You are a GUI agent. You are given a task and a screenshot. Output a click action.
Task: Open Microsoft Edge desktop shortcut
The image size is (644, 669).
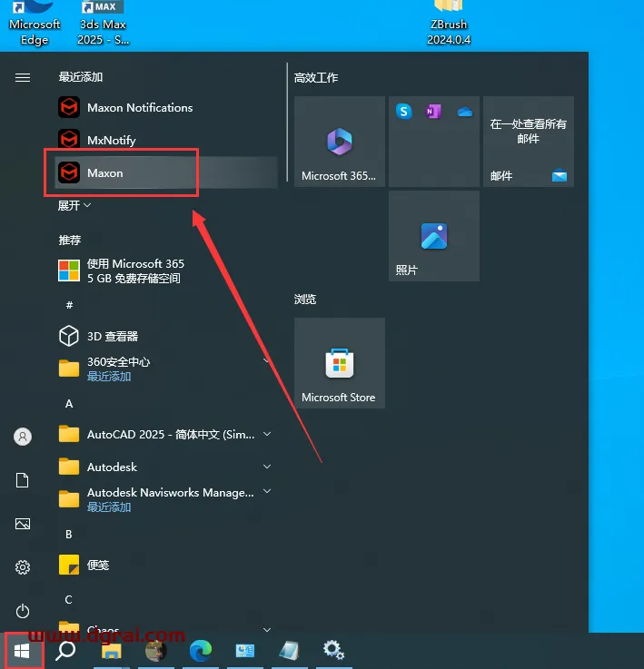click(35, 23)
